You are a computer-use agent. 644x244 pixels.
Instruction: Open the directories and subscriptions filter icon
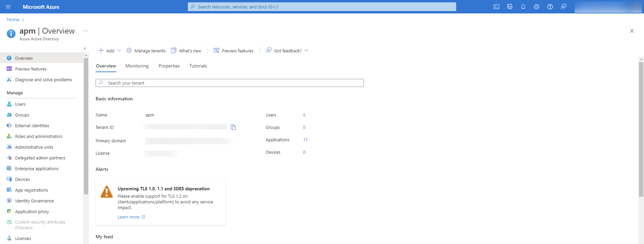click(x=510, y=7)
